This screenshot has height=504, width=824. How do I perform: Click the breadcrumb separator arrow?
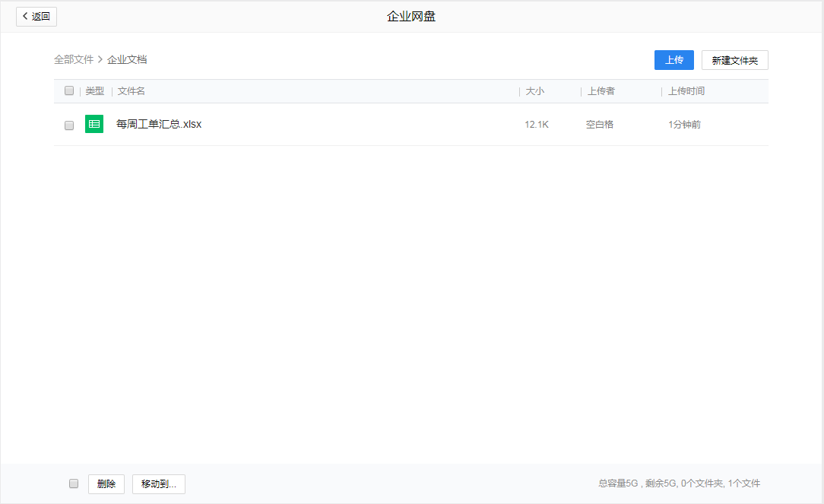[100, 59]
